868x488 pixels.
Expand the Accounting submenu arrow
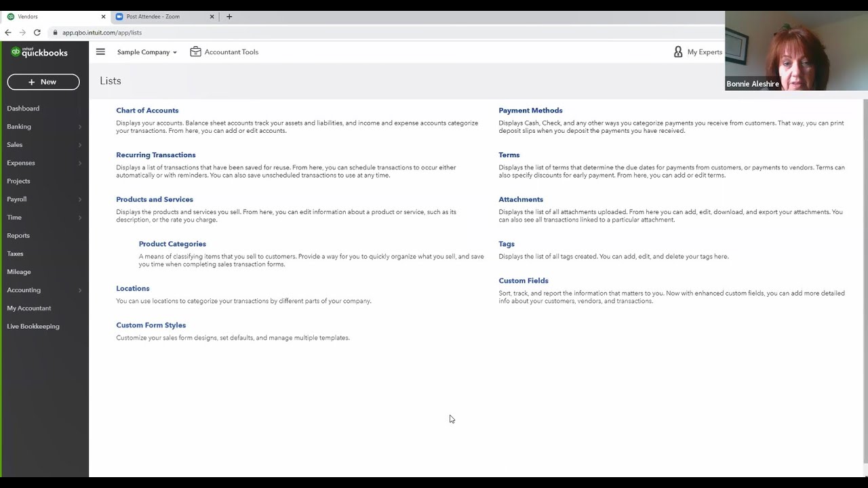(x=80, y=290)
